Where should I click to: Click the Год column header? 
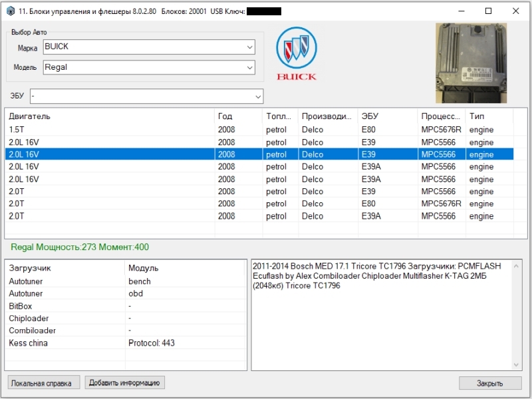pyautogui.click(x=239, y=116)
